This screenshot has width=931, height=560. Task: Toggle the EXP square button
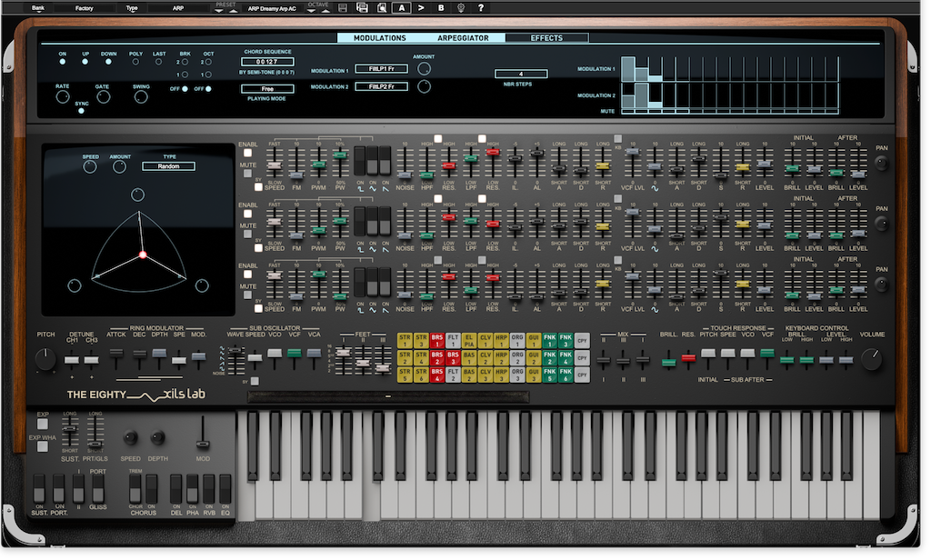tap(42, 424)
